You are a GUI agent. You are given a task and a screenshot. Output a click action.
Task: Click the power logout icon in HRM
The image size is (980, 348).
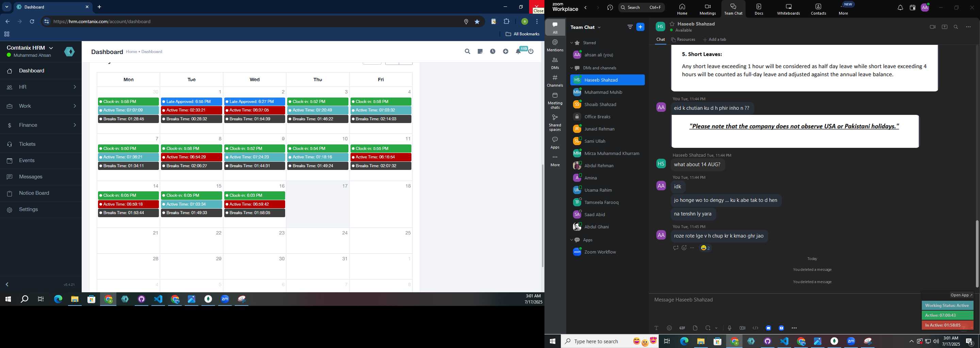531,52
